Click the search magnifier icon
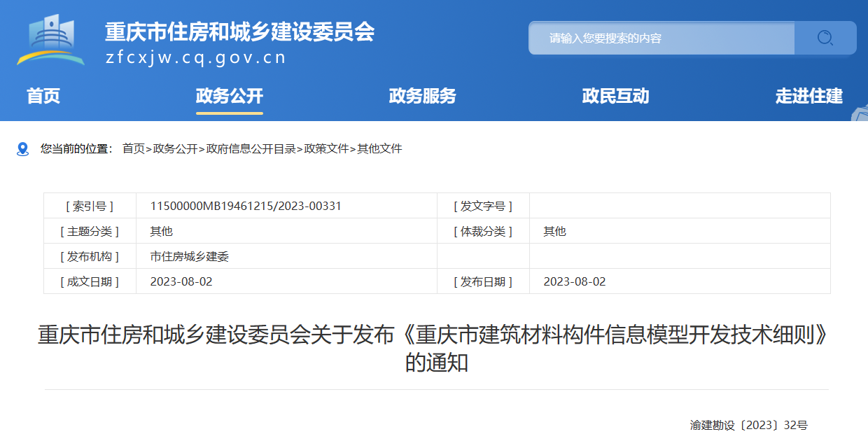Viewport: 868px width, 441px height. click(x=826, y=38)
